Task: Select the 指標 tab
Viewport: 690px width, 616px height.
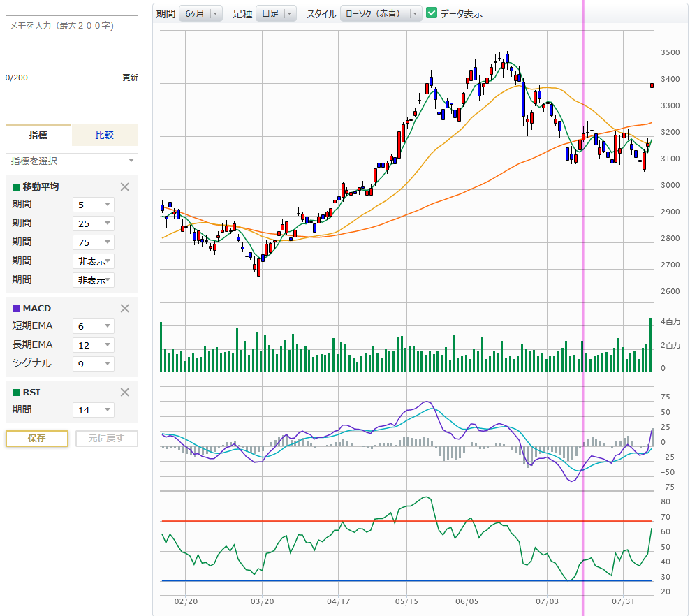Action: (38, 135)
